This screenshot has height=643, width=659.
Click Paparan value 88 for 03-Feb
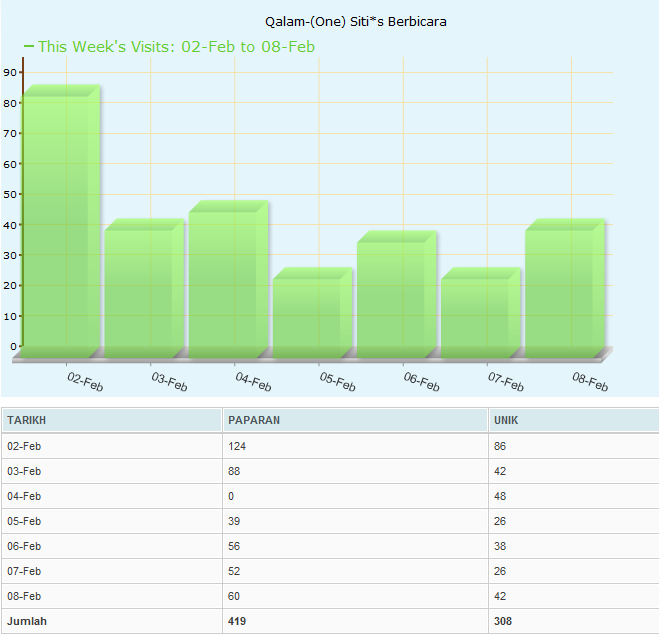(x=234, y=471)
